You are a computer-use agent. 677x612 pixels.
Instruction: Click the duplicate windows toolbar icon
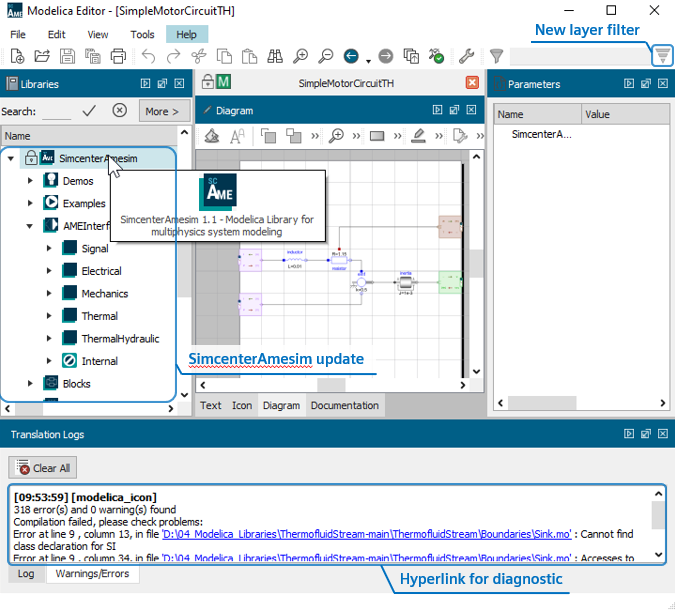[411, 56]
